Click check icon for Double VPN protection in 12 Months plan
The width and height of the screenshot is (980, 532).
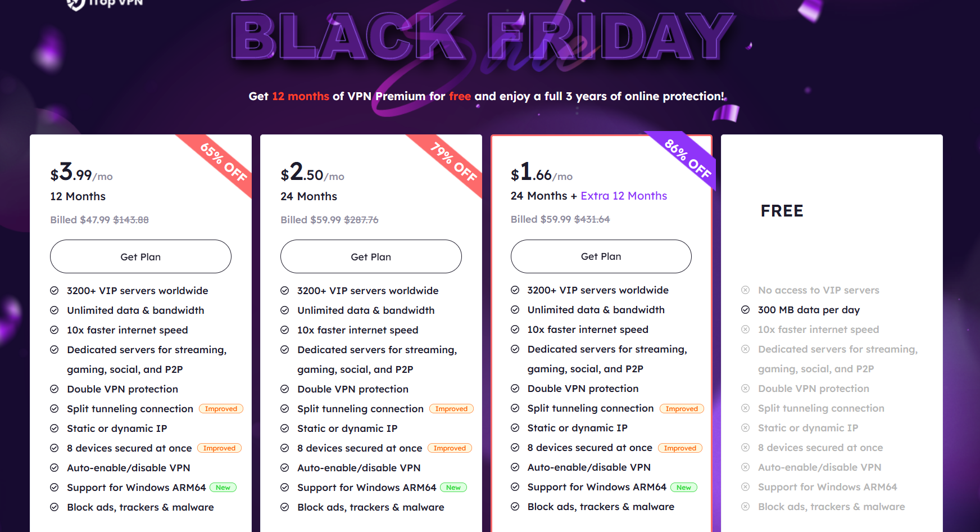pos(55,389)
